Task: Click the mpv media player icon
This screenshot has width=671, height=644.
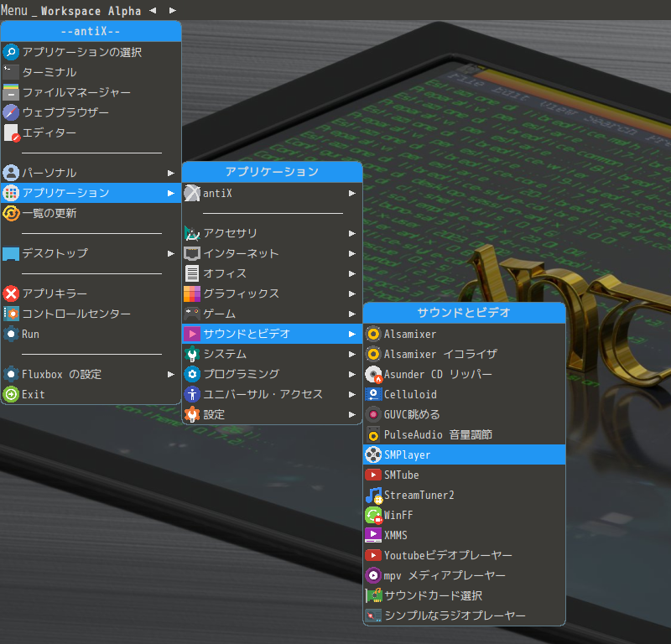Action: pos(373,575)
